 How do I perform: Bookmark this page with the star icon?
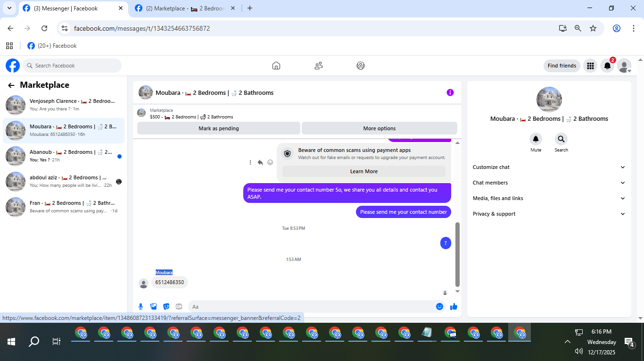tap(593, 28)
